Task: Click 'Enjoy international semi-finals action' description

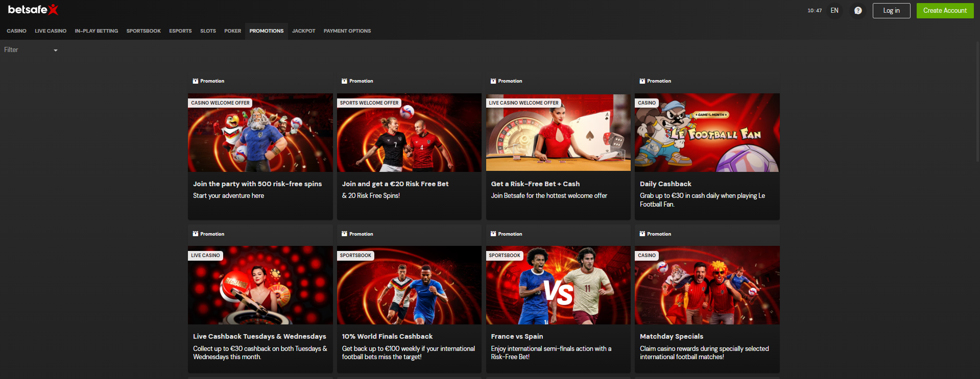Action: pos(551,352)
